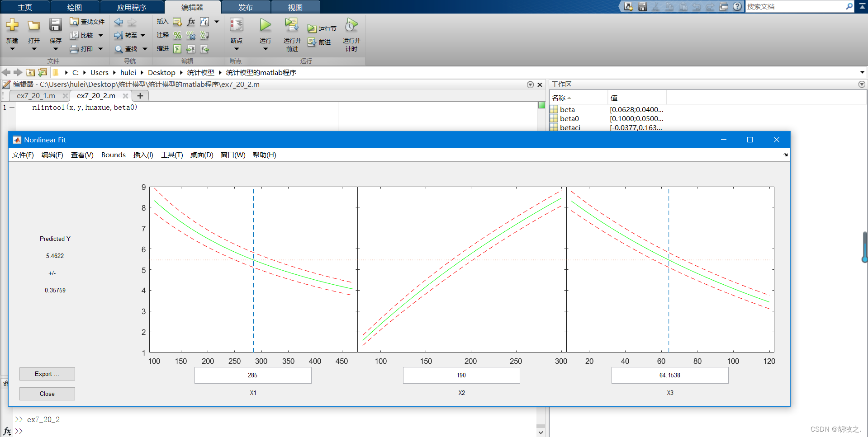Click the switch windows icon in quick access bar
This screenshot has height=437, width=868.
coord(724,6)
